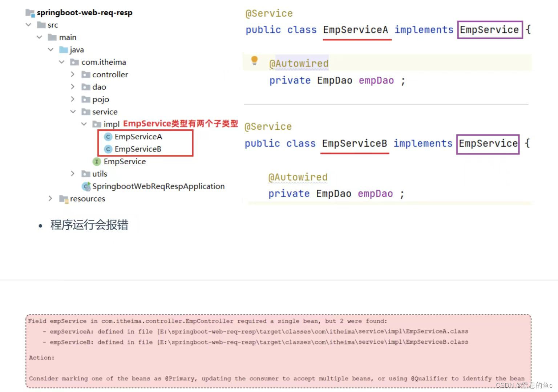This screenshot has height=392, width=558.
Task: Click the springboot-web-req-resp project folder icon
Action: pos(30,13)
